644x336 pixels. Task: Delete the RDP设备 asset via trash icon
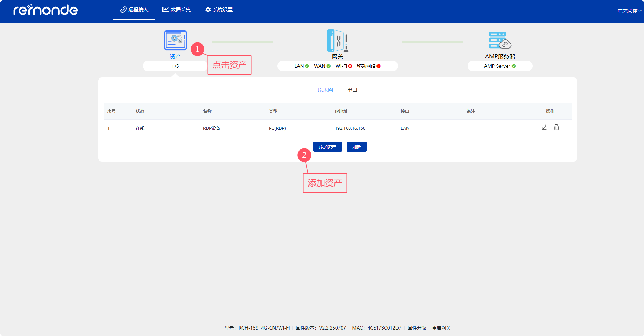point(556,128)
